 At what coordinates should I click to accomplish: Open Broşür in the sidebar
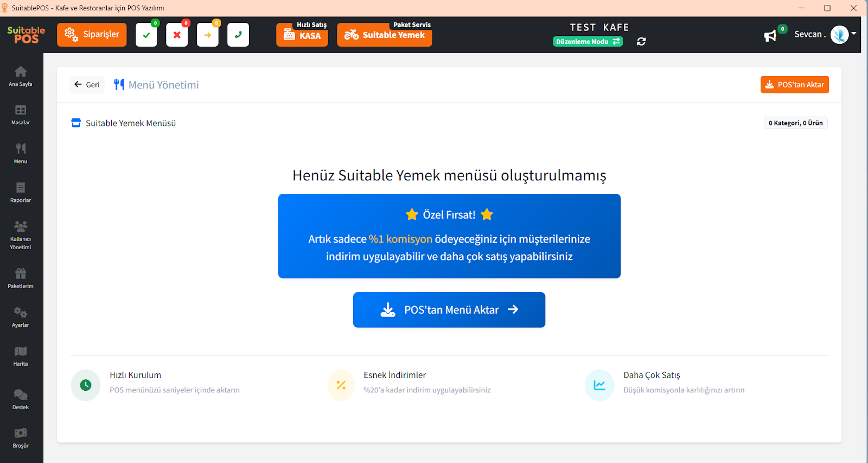[21, 438]
